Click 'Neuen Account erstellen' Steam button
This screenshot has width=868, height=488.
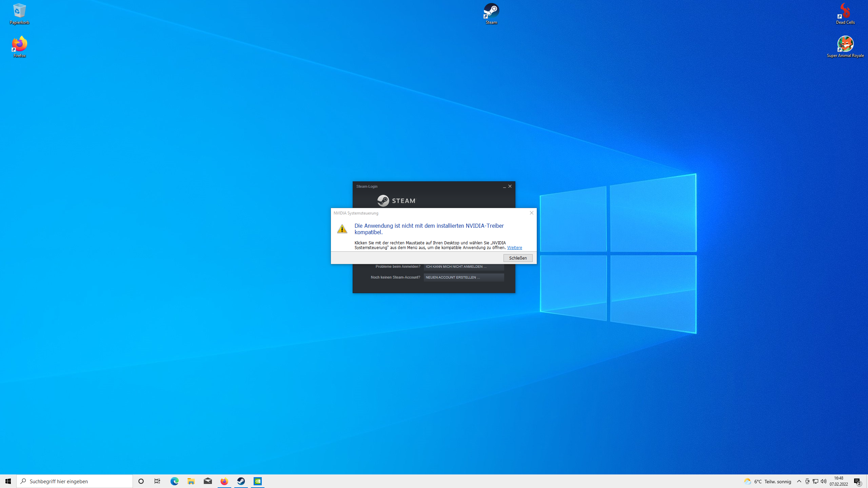(x=463, y=278)
